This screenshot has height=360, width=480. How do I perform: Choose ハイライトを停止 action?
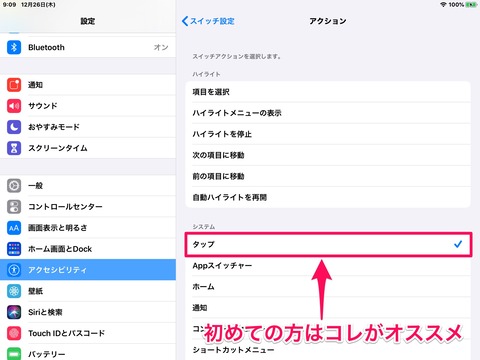pyautogui.click(x=328, y=134)
